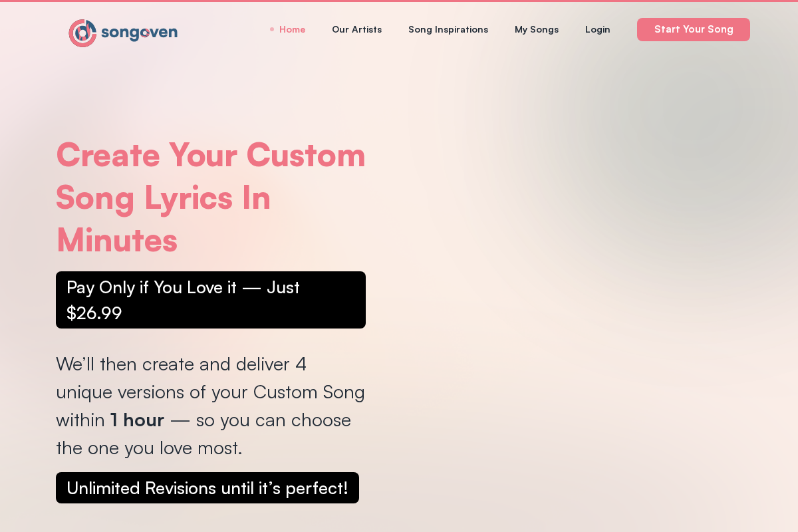Open the Our Artists page

(x=356, y=29)
